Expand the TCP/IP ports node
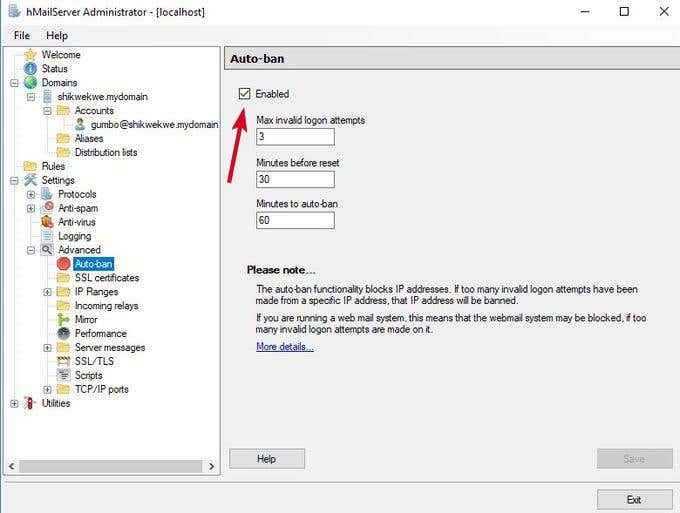This screenshot has width=680, height=513. (47, 389)
